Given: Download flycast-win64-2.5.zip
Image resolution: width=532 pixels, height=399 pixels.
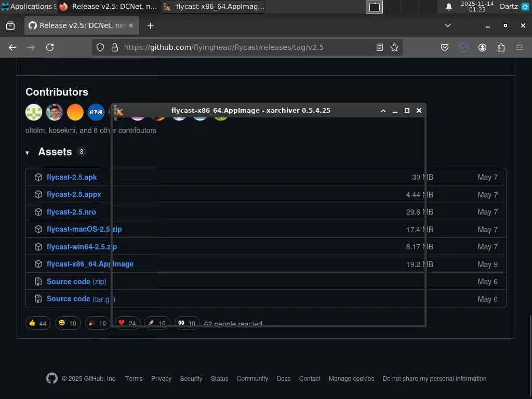Looking at the screenshot, I should tap(82, 247).
